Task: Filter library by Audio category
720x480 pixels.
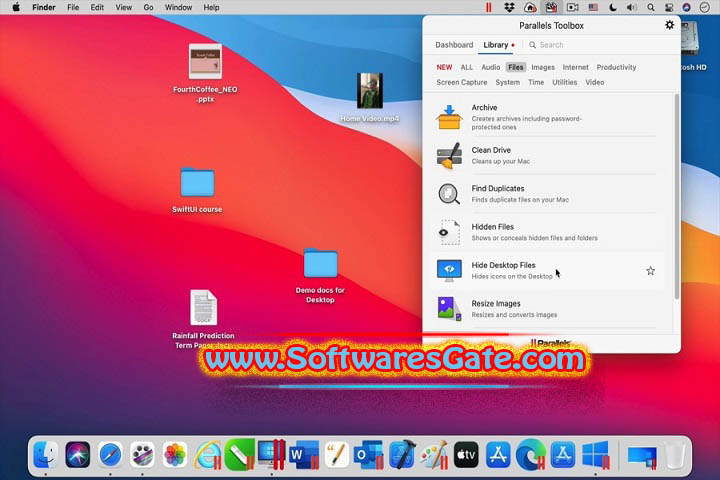Action: 490,67
